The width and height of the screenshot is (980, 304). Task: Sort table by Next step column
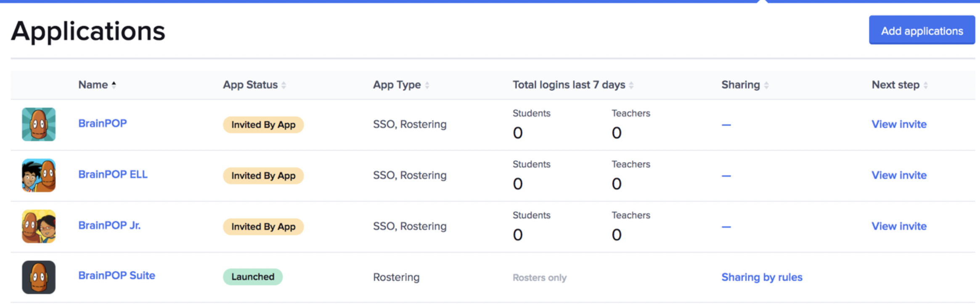[926, 85]
